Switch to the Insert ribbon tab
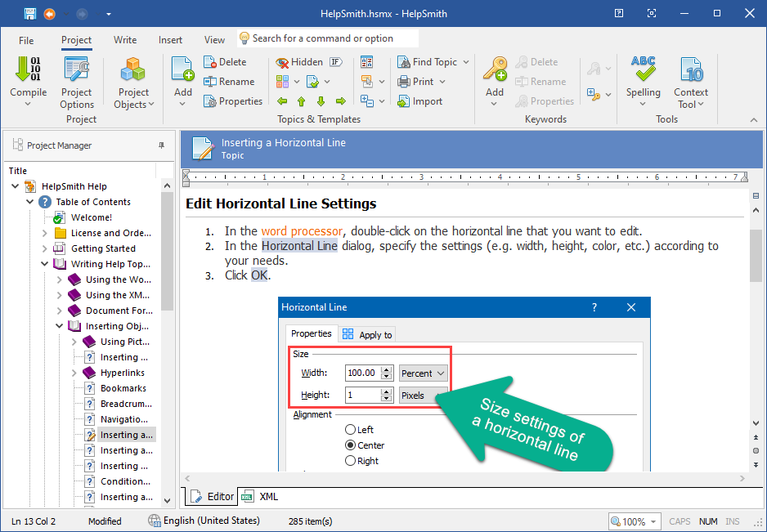This screenshot has height=532, width=767. pos(170,40)
